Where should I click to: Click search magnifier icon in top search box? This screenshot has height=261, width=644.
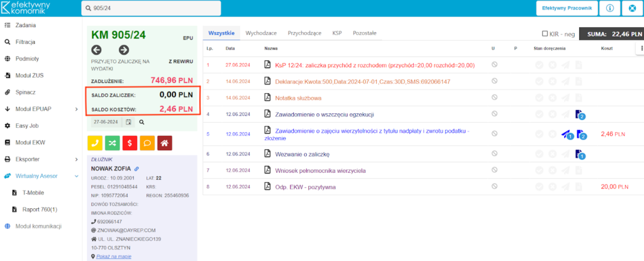tap(88, 8)
